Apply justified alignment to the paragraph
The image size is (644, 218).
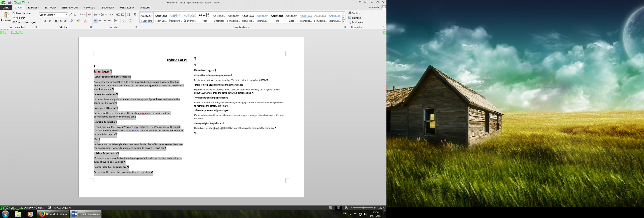[x=109, y=21]
